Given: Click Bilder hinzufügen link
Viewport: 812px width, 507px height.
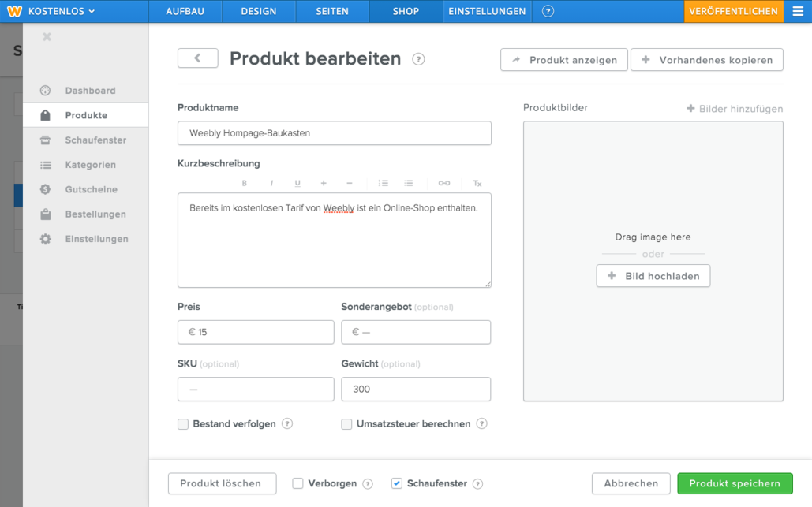Looking at the screenshot, I should [x=735, y=109].
